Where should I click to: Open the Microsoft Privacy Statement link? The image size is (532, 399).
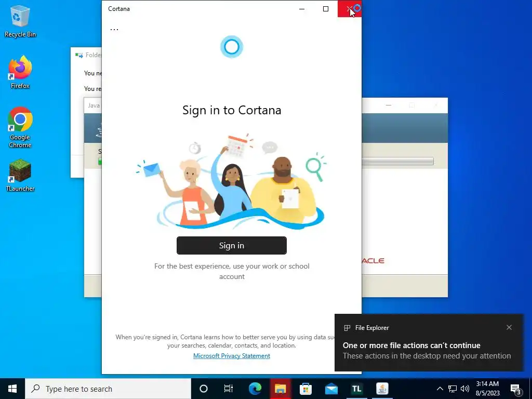point(232,355)
